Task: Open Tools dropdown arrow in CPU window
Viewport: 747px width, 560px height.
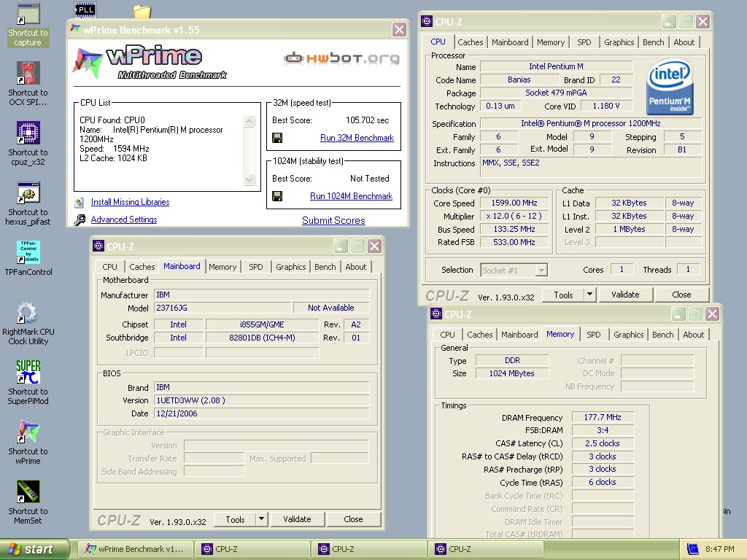Action: pyautogui.click(x=589, y=295)
